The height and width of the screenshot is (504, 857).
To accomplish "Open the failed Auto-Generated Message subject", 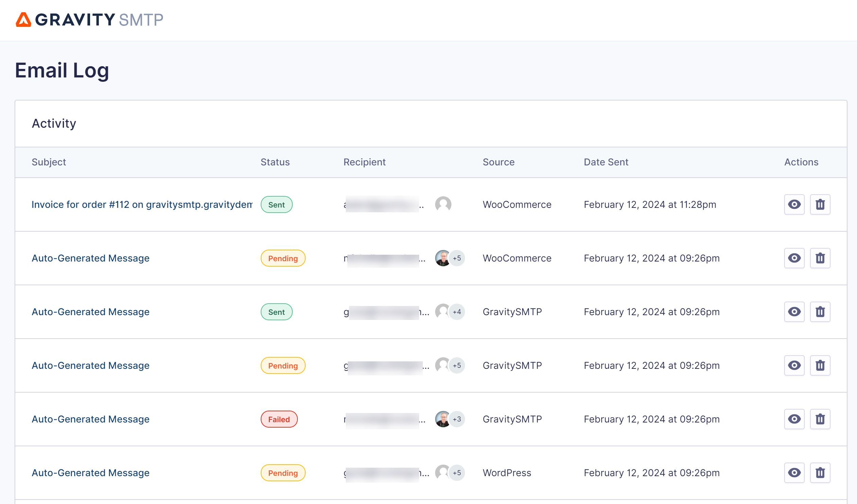I will 90,419.
